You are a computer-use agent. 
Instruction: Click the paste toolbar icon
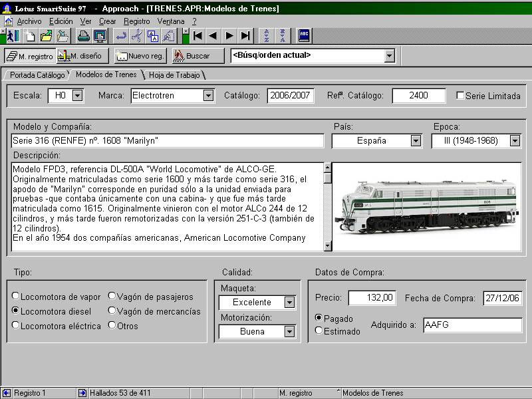click(x=169, y=36)
